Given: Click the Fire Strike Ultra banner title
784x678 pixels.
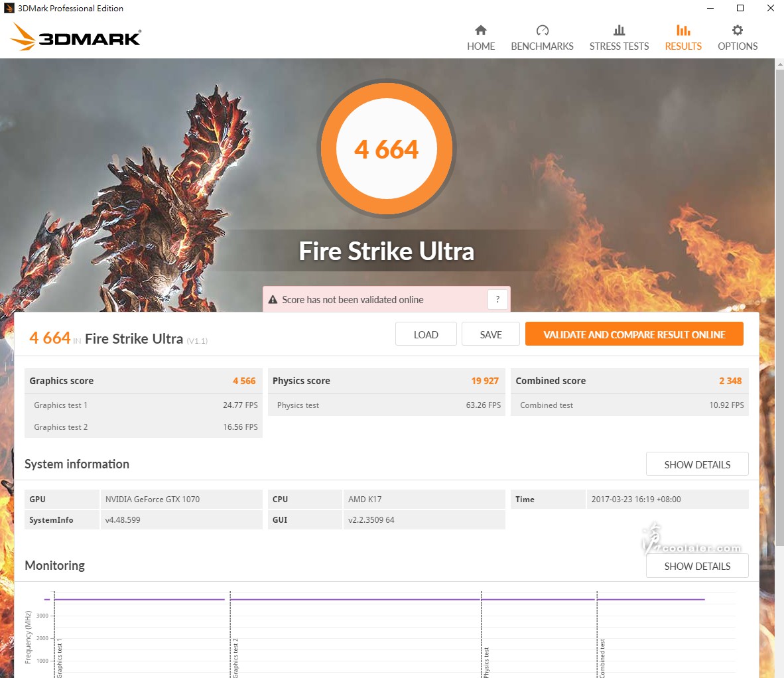Looking at the screenshot, I should pos(387,251).
